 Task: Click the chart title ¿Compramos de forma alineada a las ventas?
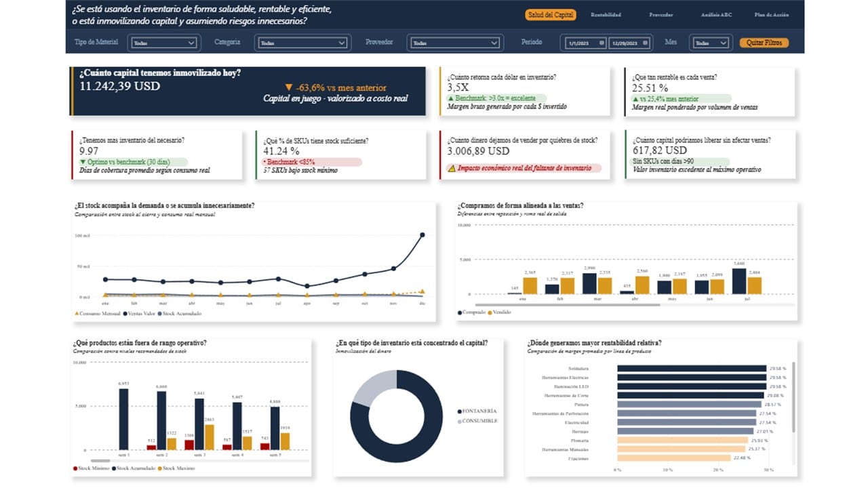tap(520, 205)
